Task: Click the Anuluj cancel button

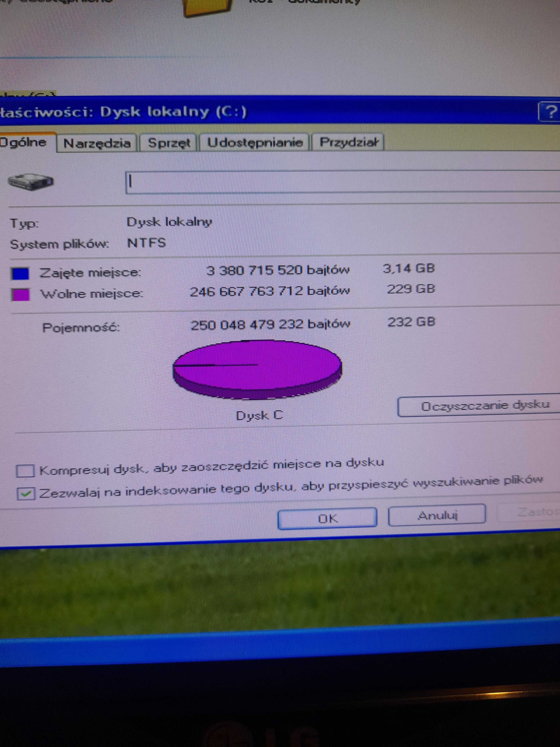Action: 437,515
